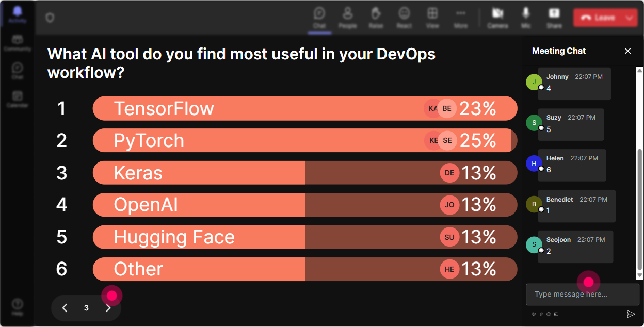Go to the previous poll slide
This screenshot has height=327, width=644.
coord(65,308)
